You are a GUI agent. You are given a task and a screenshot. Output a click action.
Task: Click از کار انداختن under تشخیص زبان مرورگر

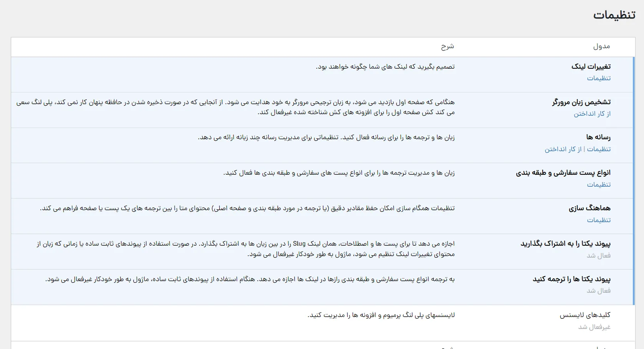592,114
